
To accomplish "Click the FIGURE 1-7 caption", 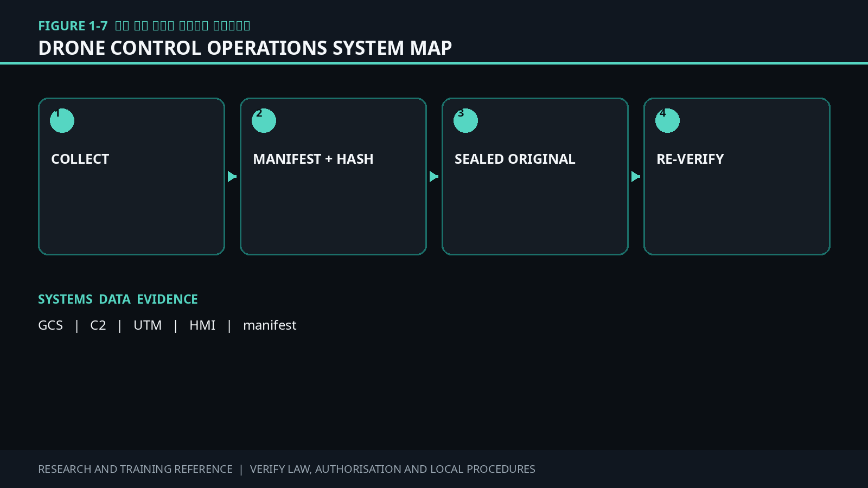I will [144, 25].
